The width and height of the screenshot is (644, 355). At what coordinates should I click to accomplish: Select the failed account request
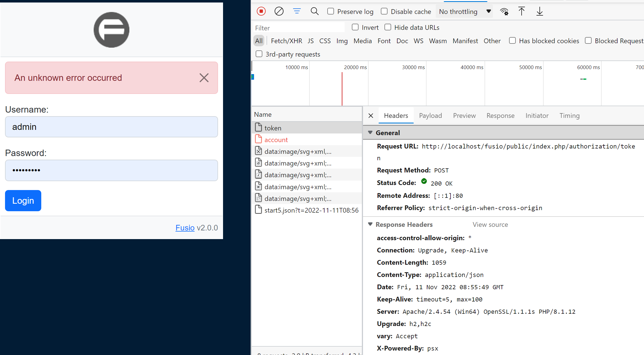(276, 140)
